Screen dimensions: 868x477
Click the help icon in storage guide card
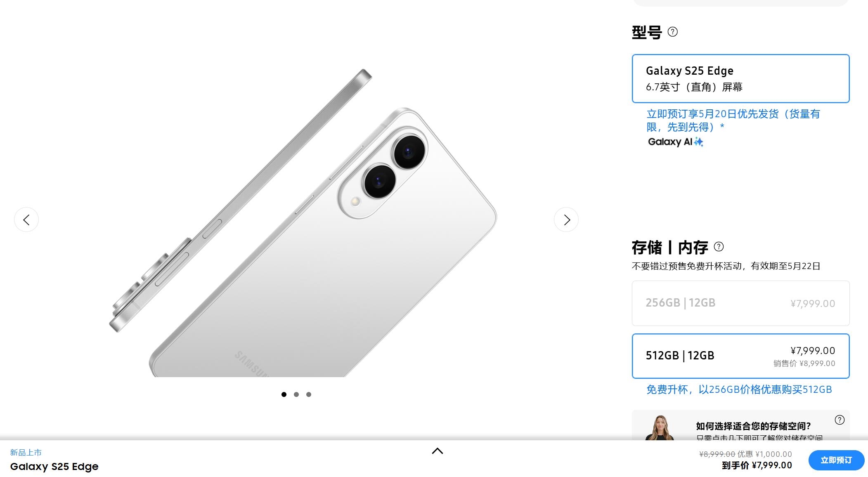pos(840,420)
